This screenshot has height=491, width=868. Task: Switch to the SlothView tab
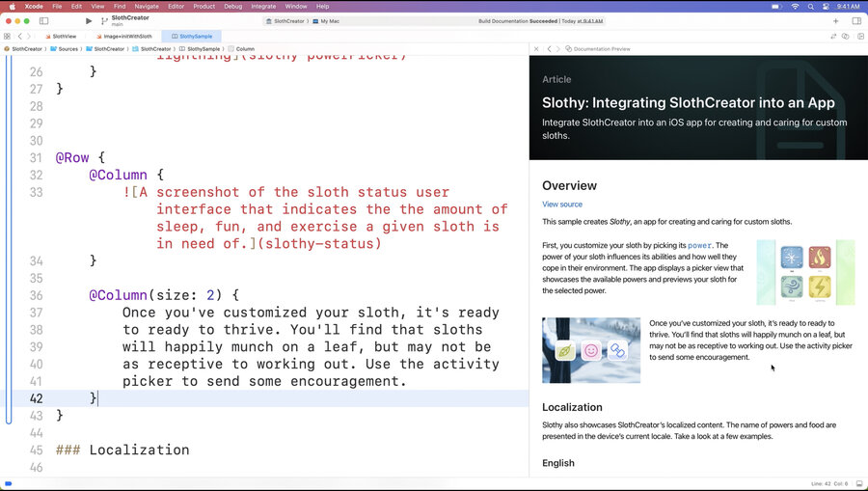pyautogui.click(x=61, y=36)
